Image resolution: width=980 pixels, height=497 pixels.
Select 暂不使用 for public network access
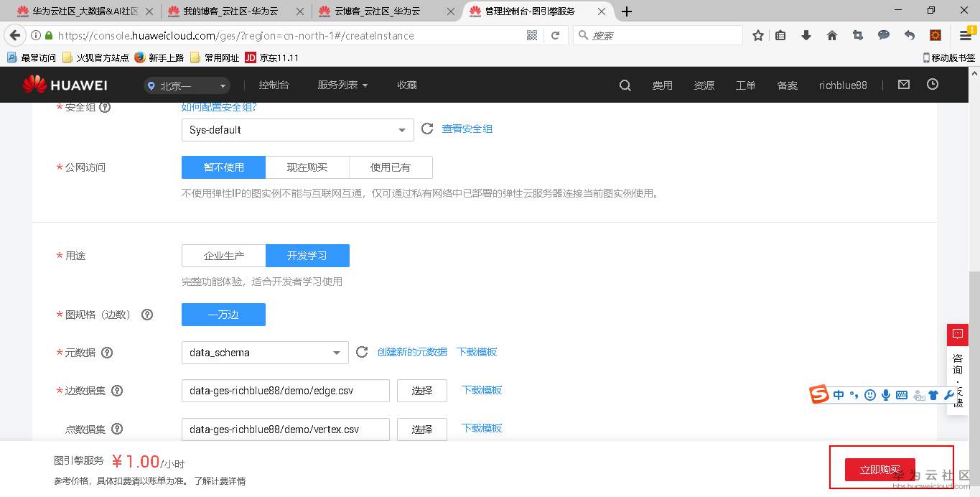223,167
